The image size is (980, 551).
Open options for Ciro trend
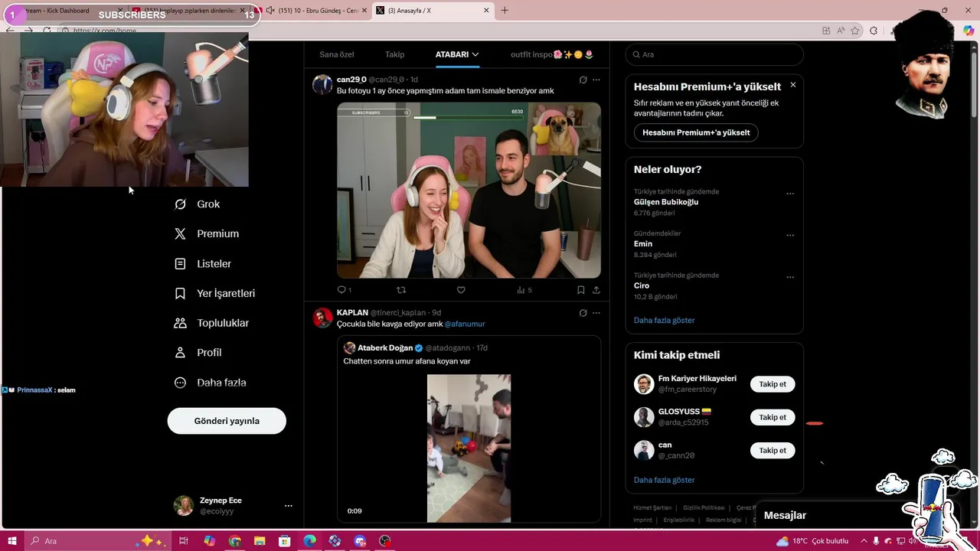click(x=790, y=277)
